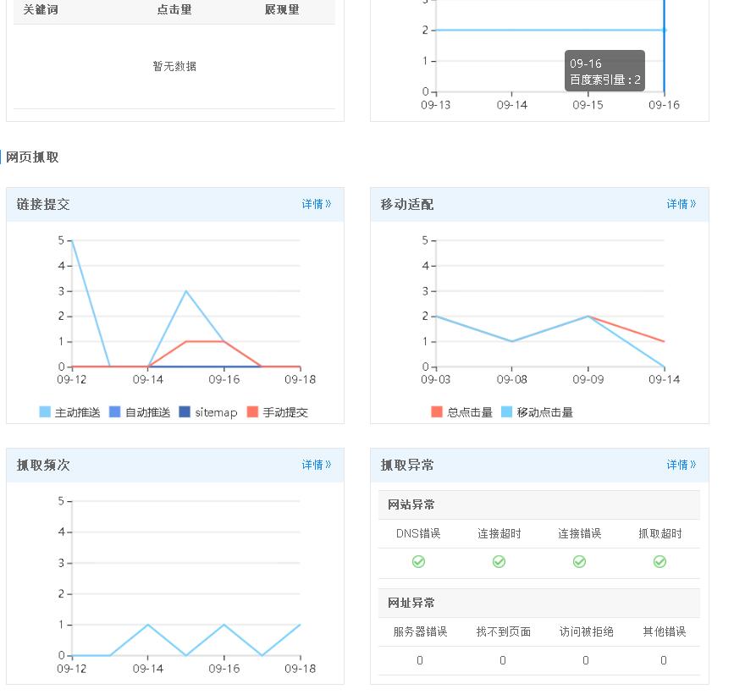Click the 服务器错误 count value
The width and height of the screenshot is (734, 700).
point(420,660)
